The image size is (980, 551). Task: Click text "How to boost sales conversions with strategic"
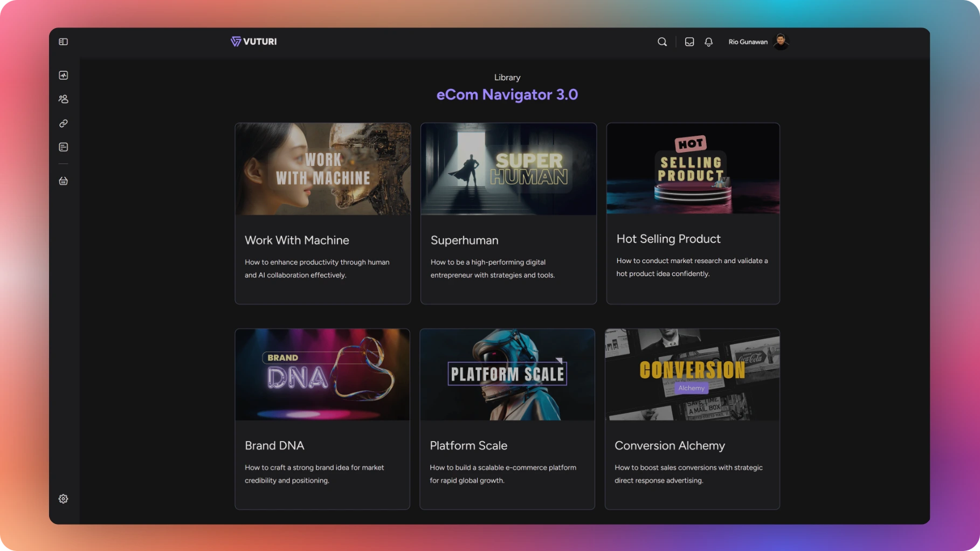[x=688, y=467]
